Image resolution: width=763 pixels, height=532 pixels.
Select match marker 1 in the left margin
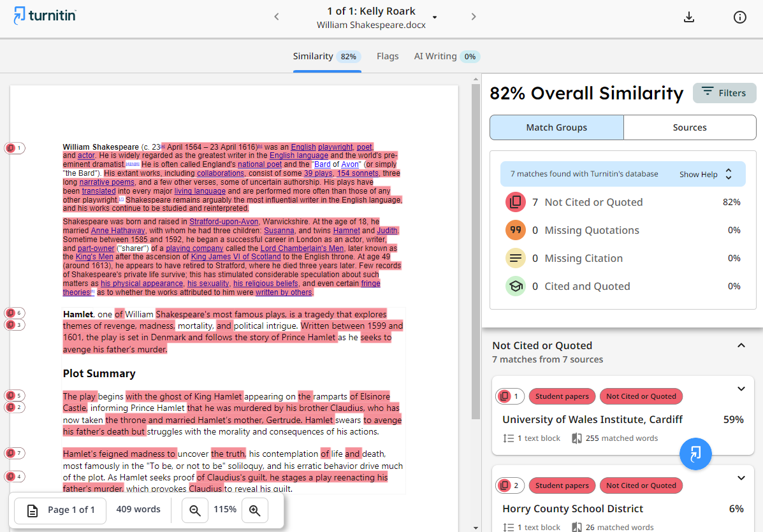pos(14,148)
